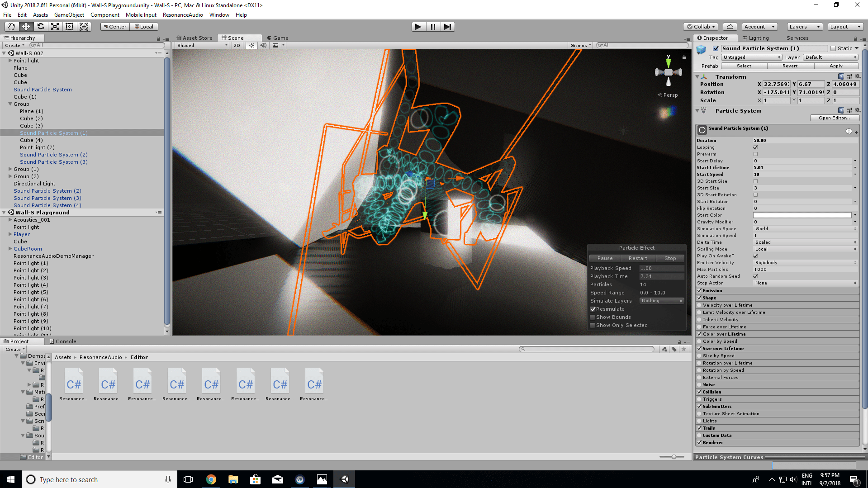Click the Step frame button

pos(447,27)
